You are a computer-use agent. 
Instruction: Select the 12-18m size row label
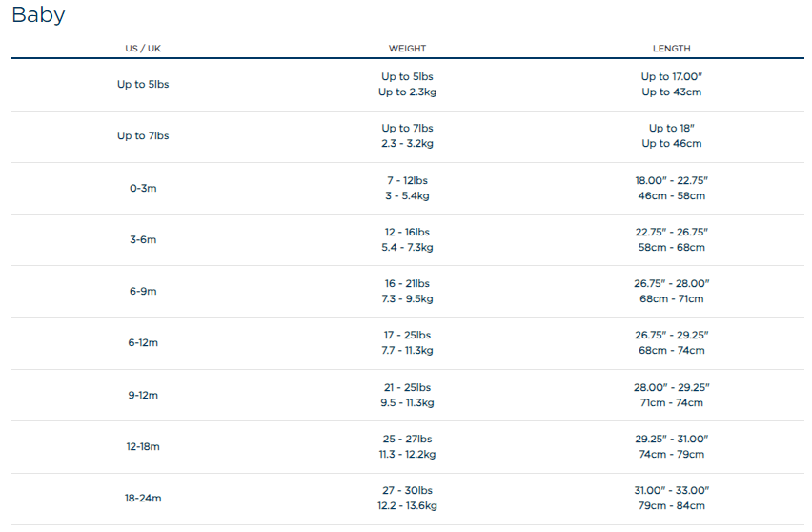143,446
